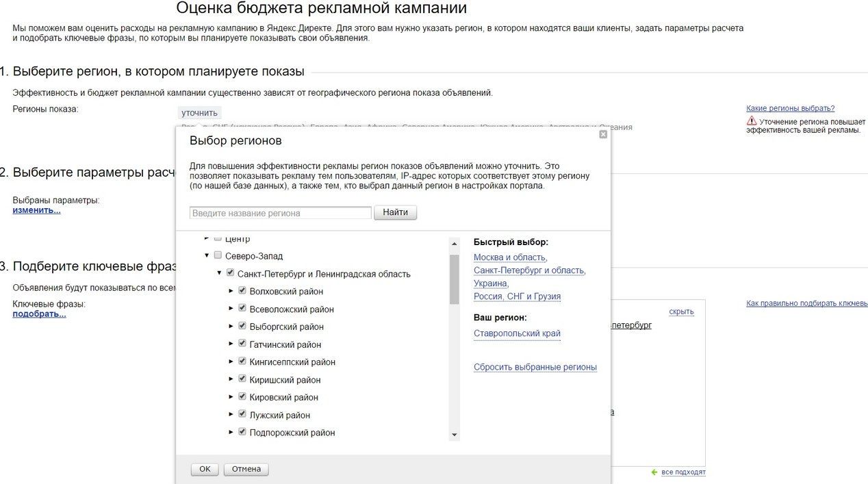Click the Подпорожский район label text

pos(292,433)
